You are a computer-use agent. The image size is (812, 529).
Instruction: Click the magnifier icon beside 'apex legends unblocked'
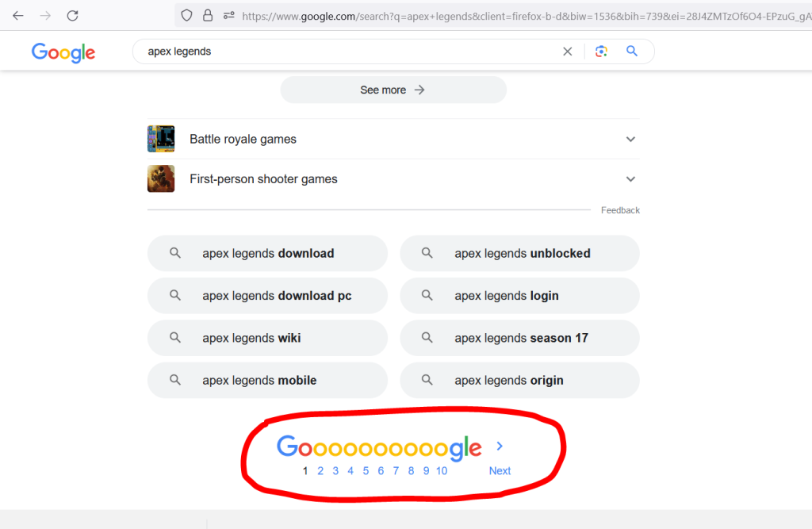(x=427, y=253)
